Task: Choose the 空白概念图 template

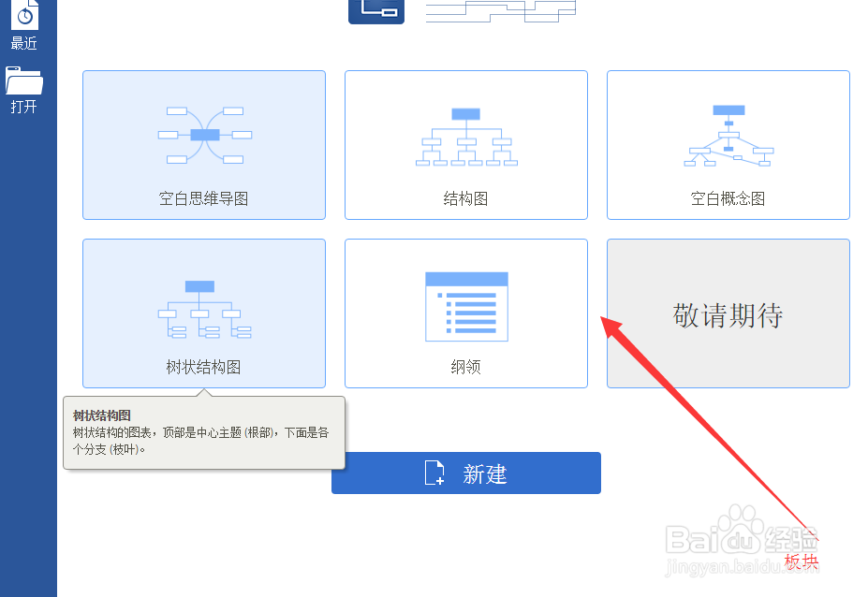Action: coord(728,145)
